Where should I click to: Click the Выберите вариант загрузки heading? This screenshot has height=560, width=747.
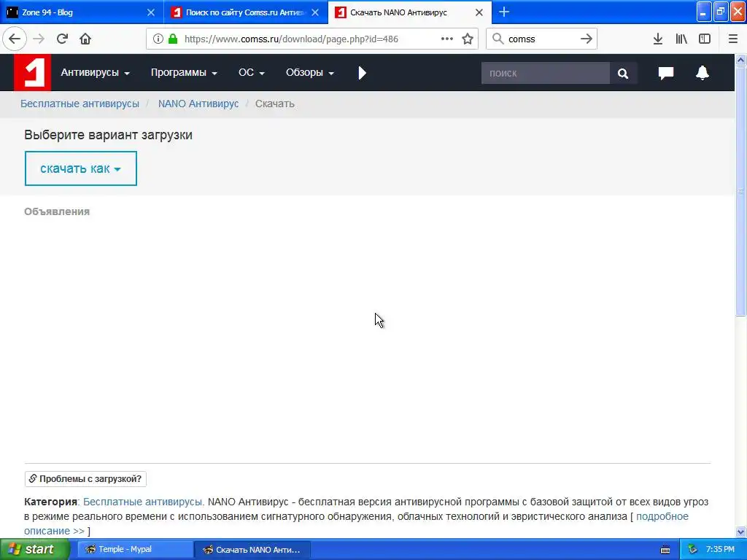pyautogui.click(x=108, y=135)
